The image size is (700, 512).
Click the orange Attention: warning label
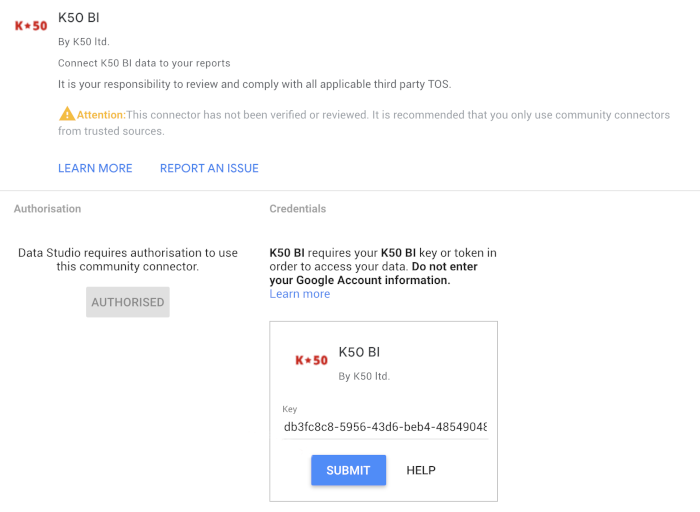[101, 115]
